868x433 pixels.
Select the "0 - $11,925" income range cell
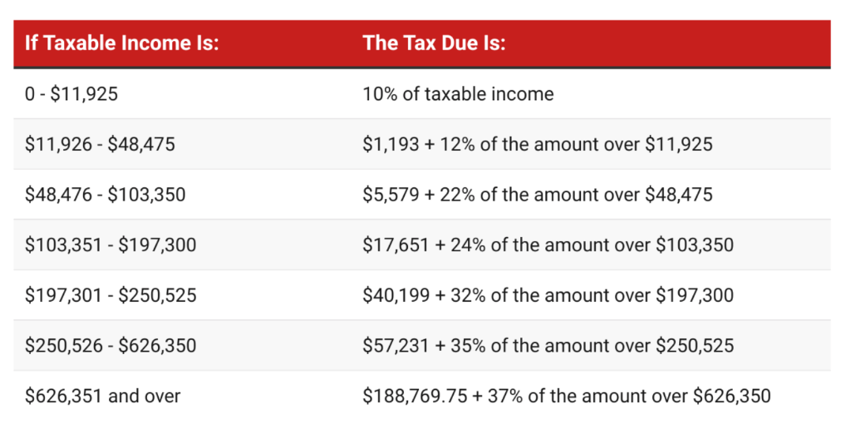(x=71, y=94)
